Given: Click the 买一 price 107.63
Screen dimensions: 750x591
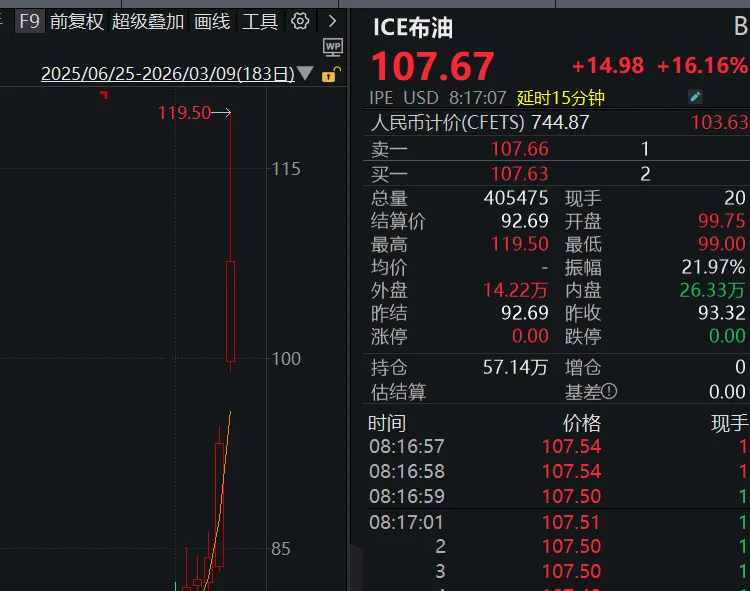Looking at the screenshot, I should tap(519, 174).
